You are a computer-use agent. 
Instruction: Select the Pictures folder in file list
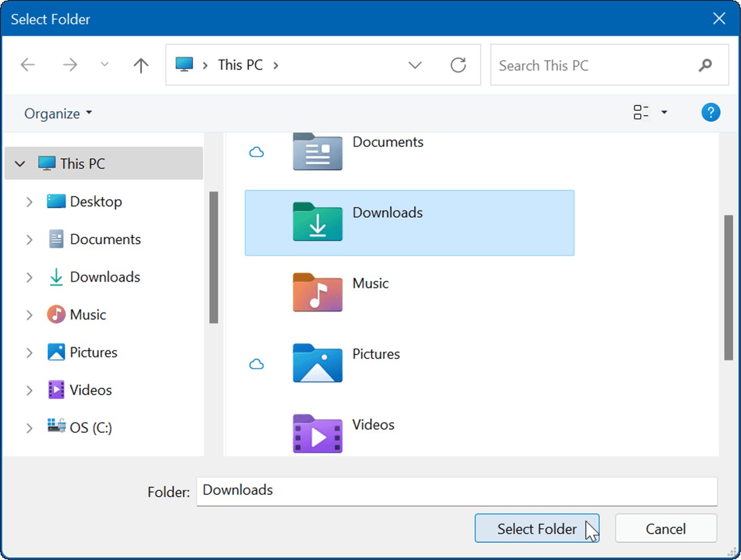point(375,355)
